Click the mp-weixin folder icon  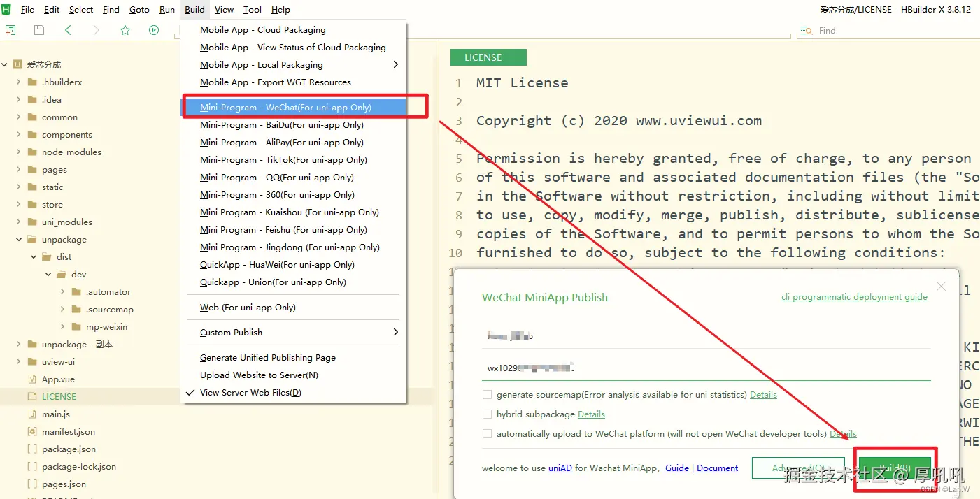tap(76, 326)
